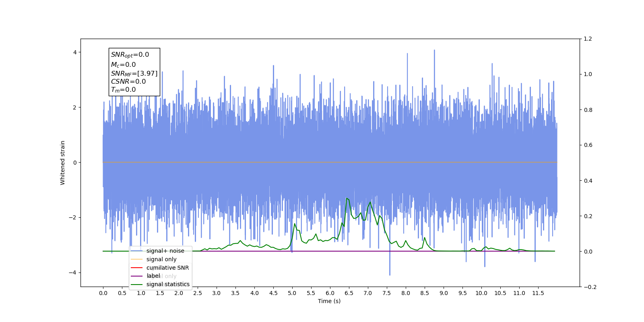The image size is (644, 322).
Task: Click the 5.0 tick on the time axis
Action: click(x=292, y=293)
